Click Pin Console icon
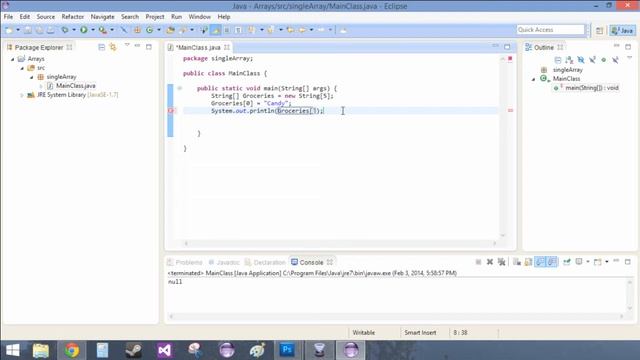640x360 pixels. click(x=567, y=262)
